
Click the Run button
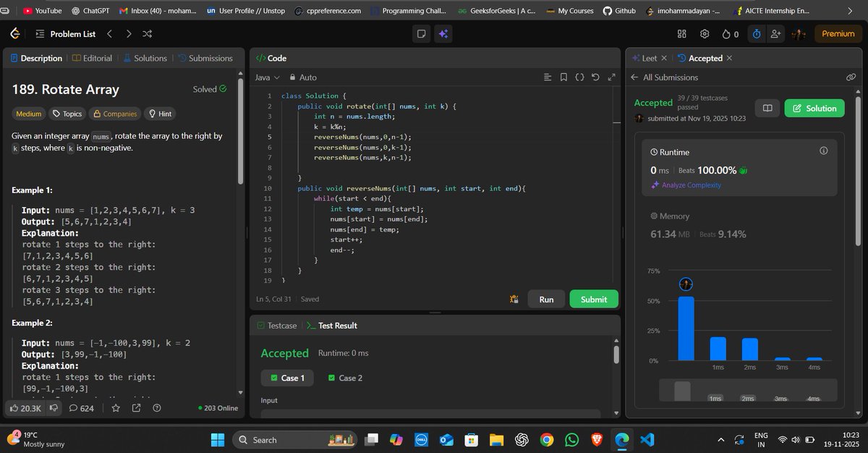(546, 299)
